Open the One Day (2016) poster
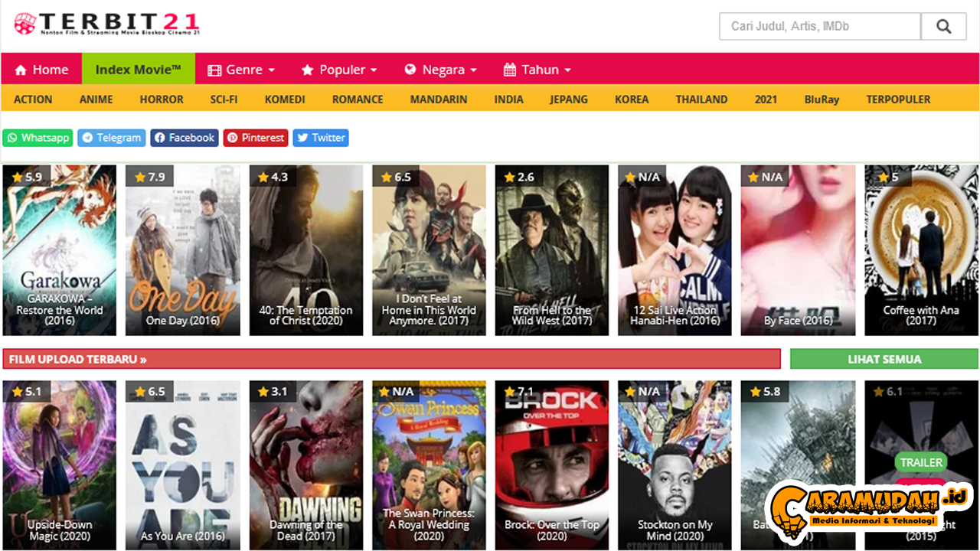The image size is (980, 551). [x=183, y=250]
